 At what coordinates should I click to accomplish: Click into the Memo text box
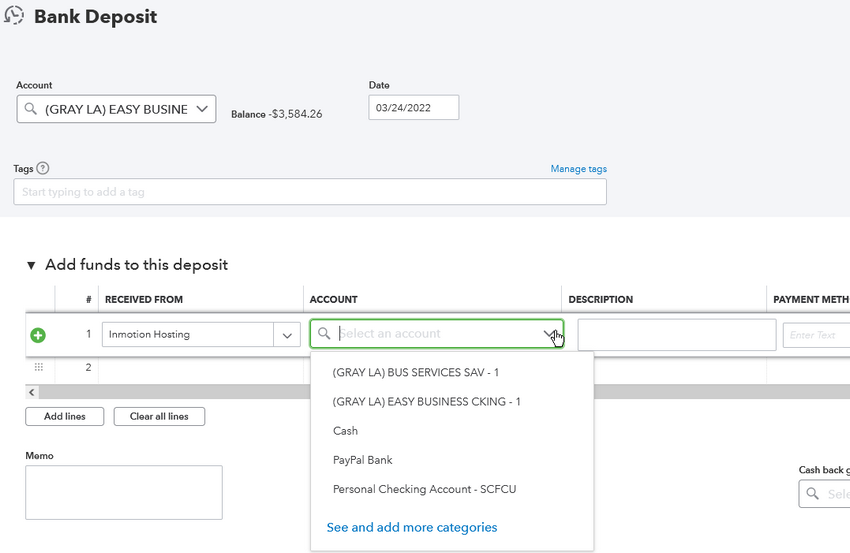tap(123, 492)
